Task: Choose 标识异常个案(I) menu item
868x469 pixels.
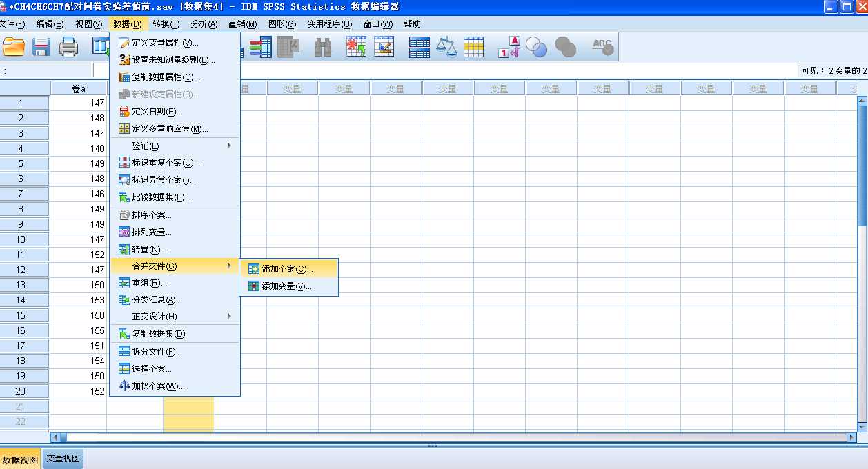Action: (x=175, y=180)
